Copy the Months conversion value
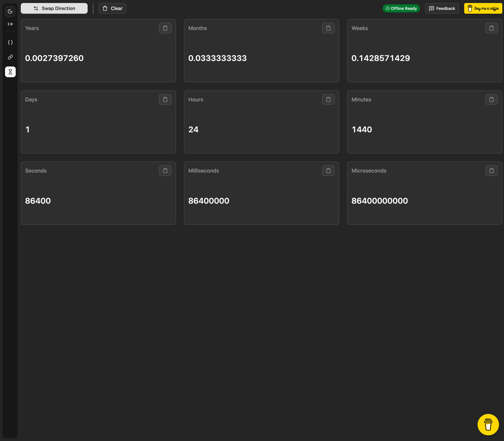 (x=328, y=28)
